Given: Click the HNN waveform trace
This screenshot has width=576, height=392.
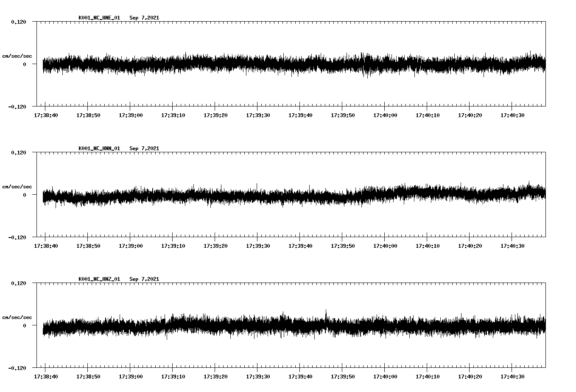Looking at the screenshot, I should [294, 195].
